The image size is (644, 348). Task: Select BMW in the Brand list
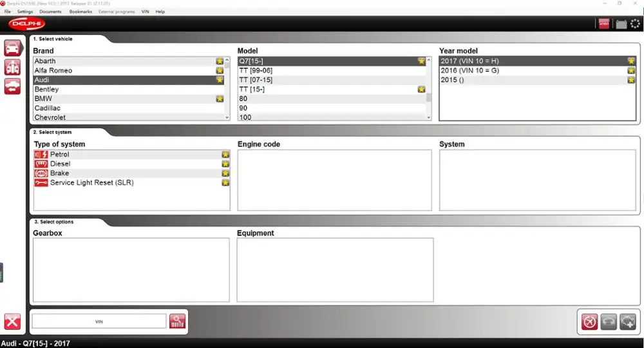129,99
